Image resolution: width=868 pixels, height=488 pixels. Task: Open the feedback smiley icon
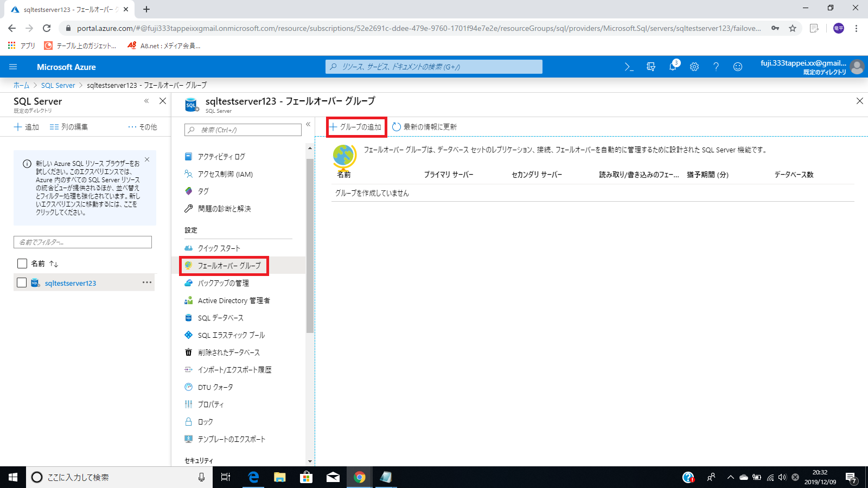click(x=738, y=67)
